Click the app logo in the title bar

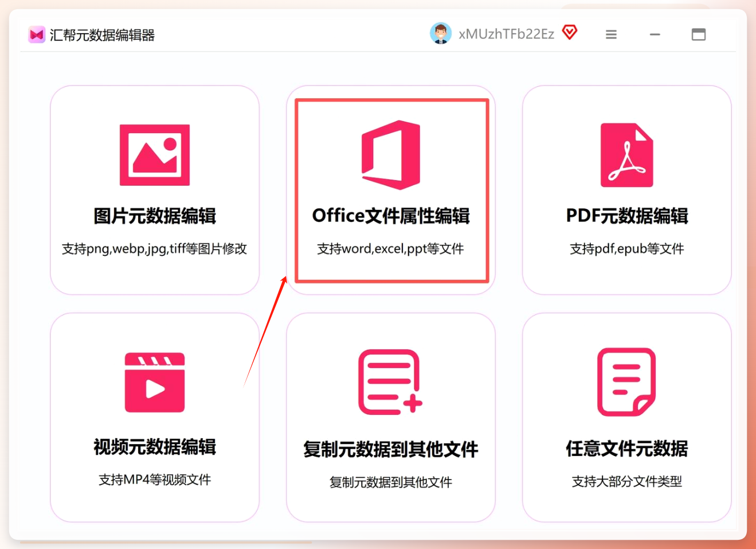[x=37, y=35]
